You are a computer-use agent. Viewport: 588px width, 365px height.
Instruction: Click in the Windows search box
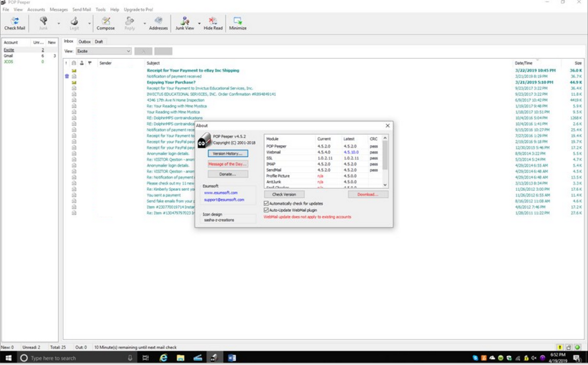(x=77, y=358)
